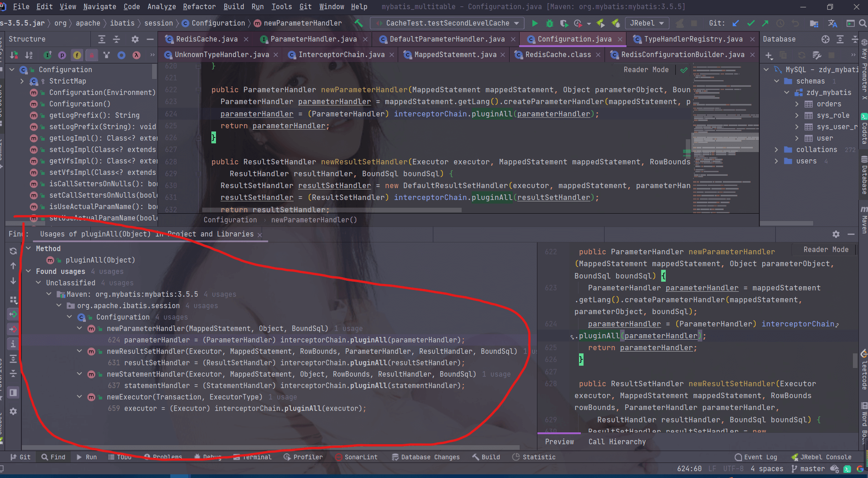Open Search Everywhere magnifier icon
The image size is (868, 478).
click(x=862, y=23)
